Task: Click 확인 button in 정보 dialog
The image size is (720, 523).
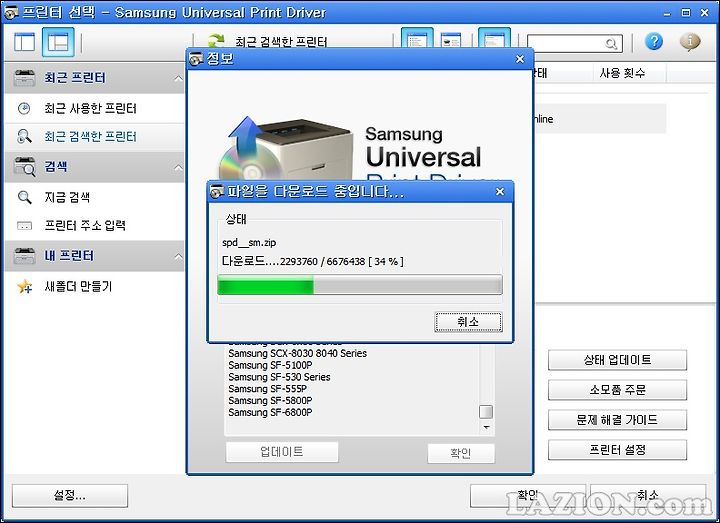Action: [x=461, y=453]
